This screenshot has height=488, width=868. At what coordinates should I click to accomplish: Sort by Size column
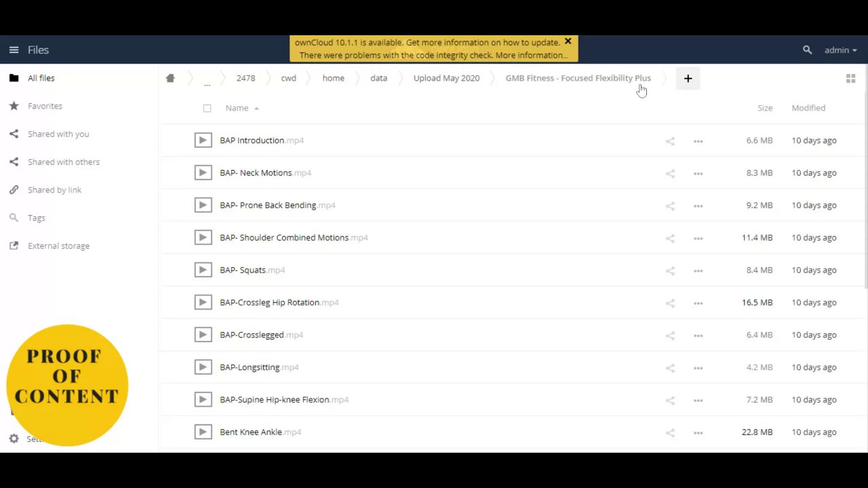(x=765, y=108)
